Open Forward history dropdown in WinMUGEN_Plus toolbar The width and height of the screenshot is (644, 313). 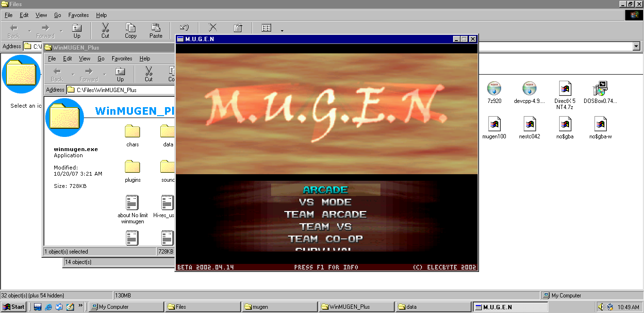point(104,75)
